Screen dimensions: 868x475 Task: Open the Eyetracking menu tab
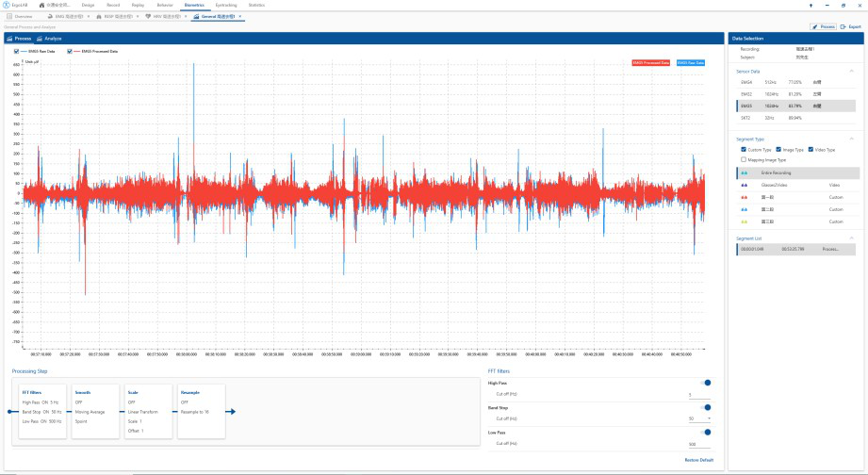coord(226,5)
